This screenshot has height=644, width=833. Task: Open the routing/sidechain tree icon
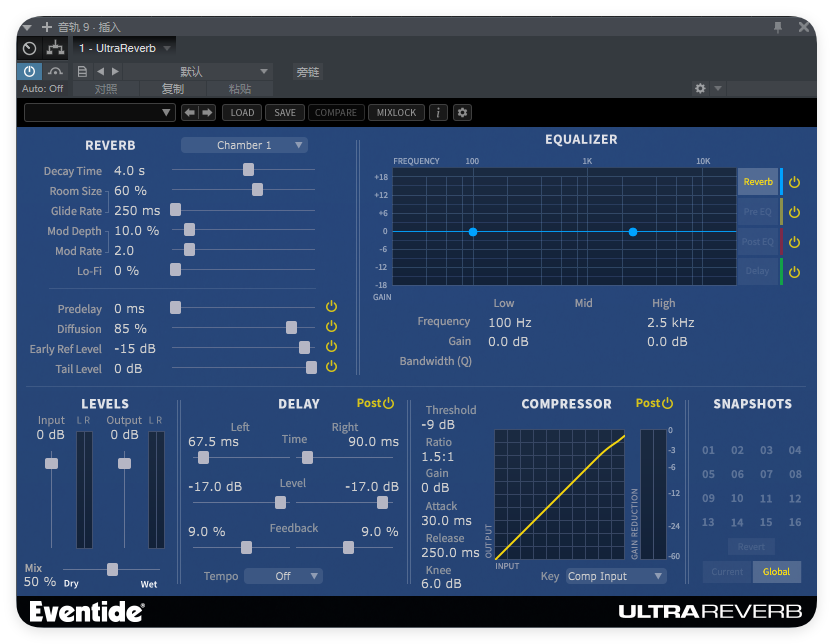[55, 48]
